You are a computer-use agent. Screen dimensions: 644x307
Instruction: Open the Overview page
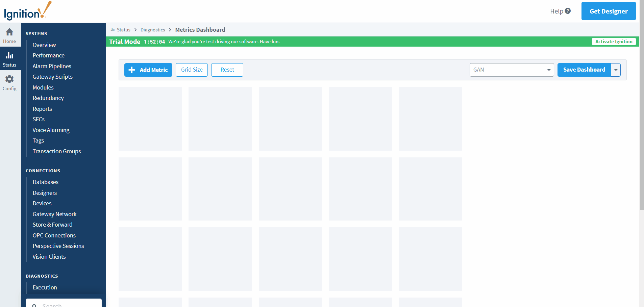(44, 45)
